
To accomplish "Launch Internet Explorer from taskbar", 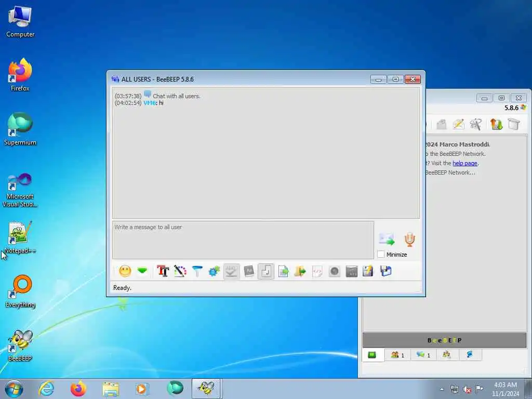I will point(46,389).
